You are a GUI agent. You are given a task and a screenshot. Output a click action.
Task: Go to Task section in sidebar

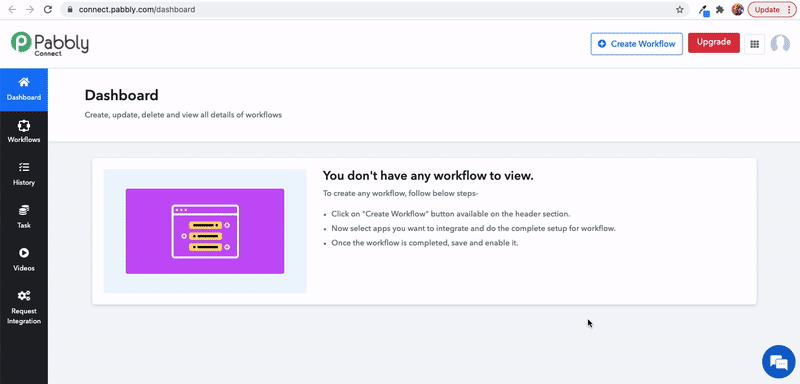[24, 218]
